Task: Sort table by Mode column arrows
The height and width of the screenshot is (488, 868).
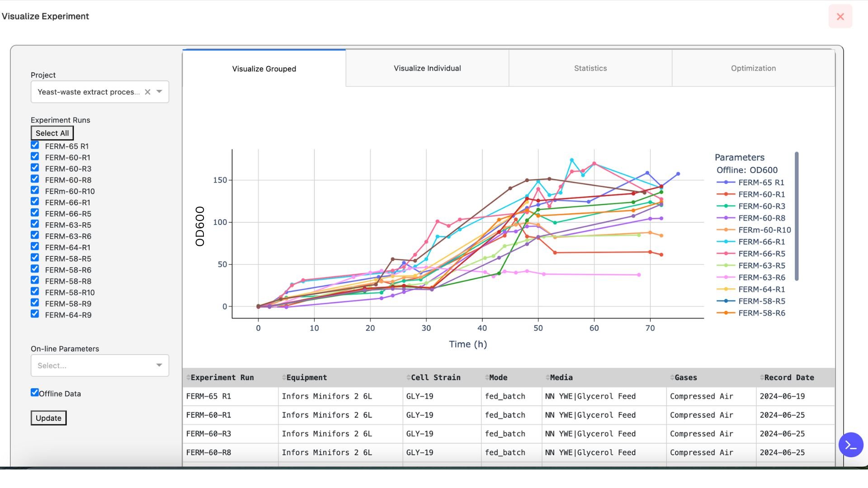Action: 487,378
